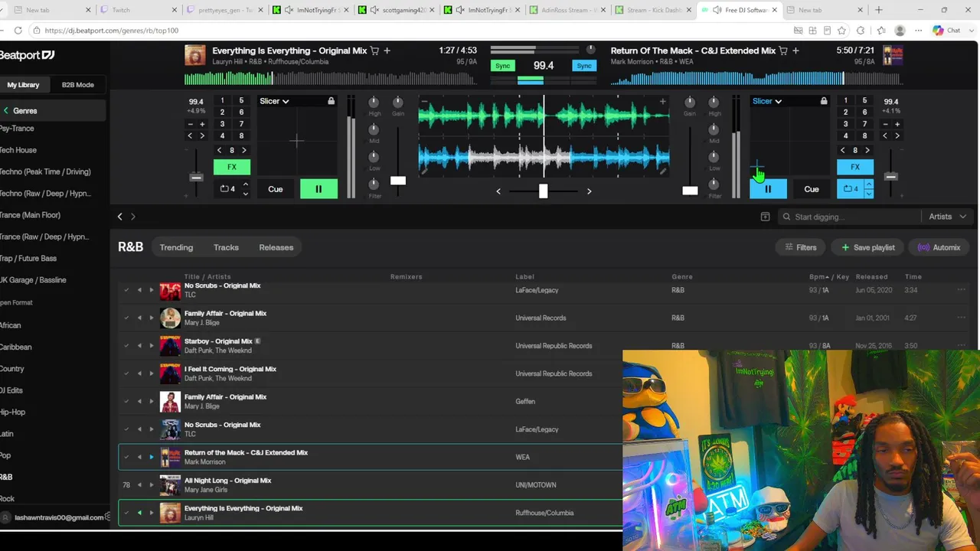
Task: Pause the right deck with the blue button
Action: pyautogui.click(x=768, y=188)
